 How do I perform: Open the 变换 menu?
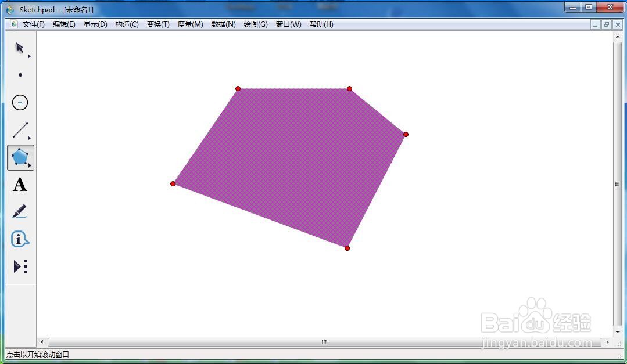point(158,24)
